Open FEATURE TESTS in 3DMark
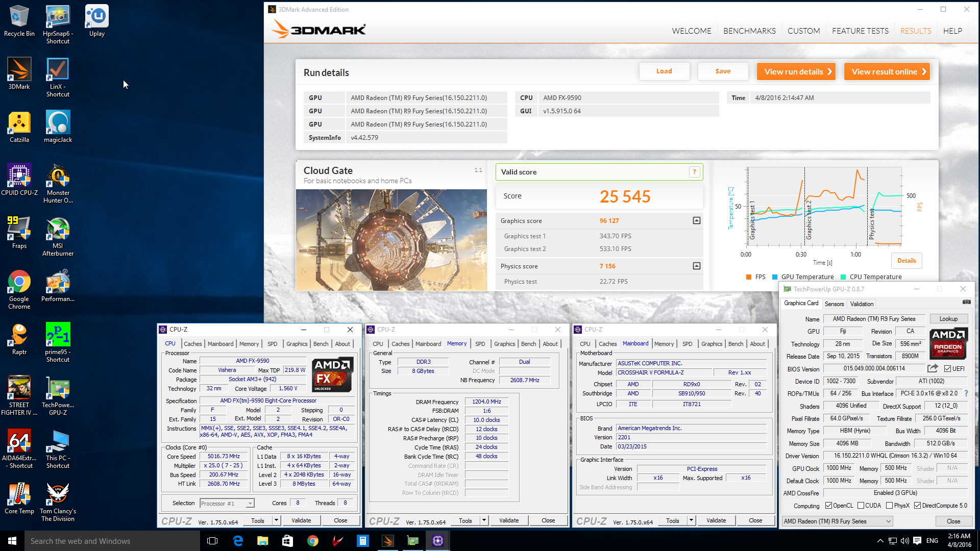Image resolution: width=980 pixels, height=551 pixels. tap(860, 31)
